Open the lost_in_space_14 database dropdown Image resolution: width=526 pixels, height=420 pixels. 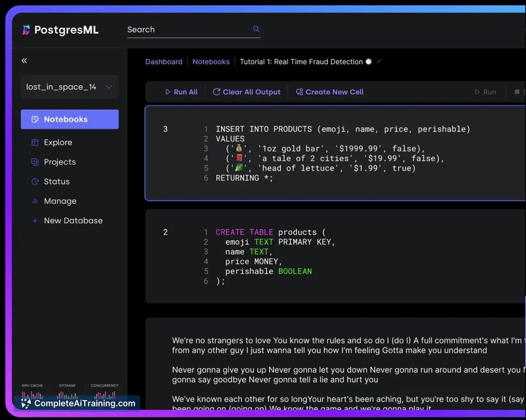coord(69,87)
